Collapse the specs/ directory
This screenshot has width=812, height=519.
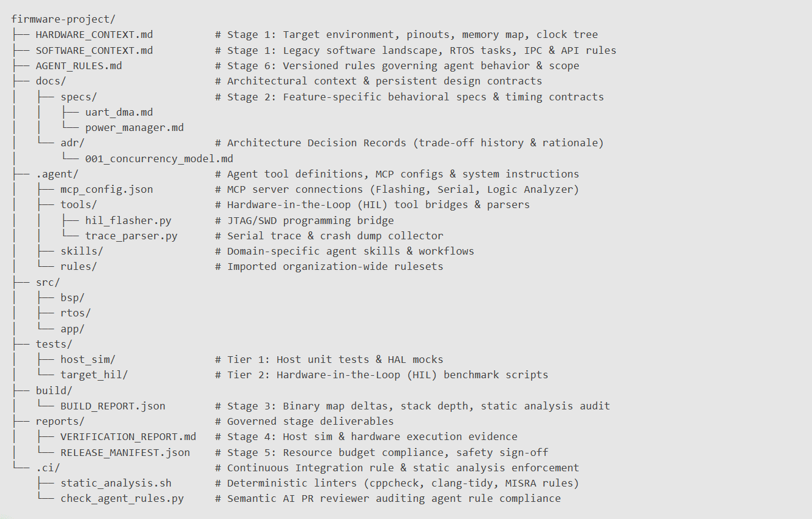78,97
